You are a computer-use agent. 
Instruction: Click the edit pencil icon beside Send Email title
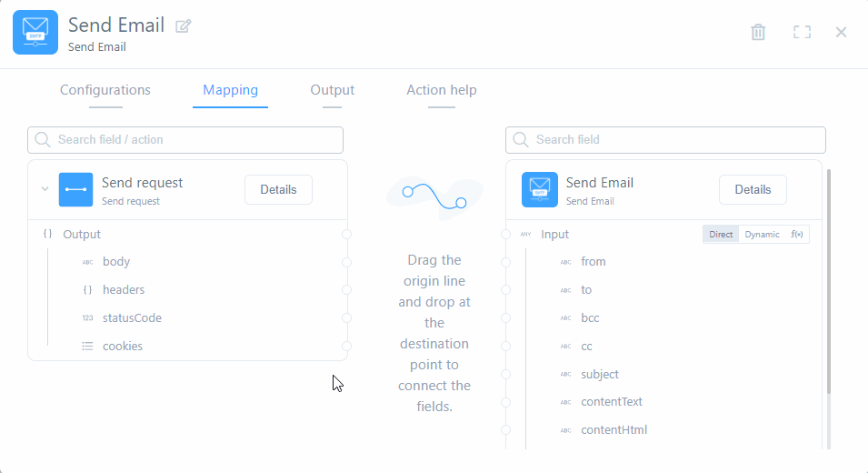(184, 26)
